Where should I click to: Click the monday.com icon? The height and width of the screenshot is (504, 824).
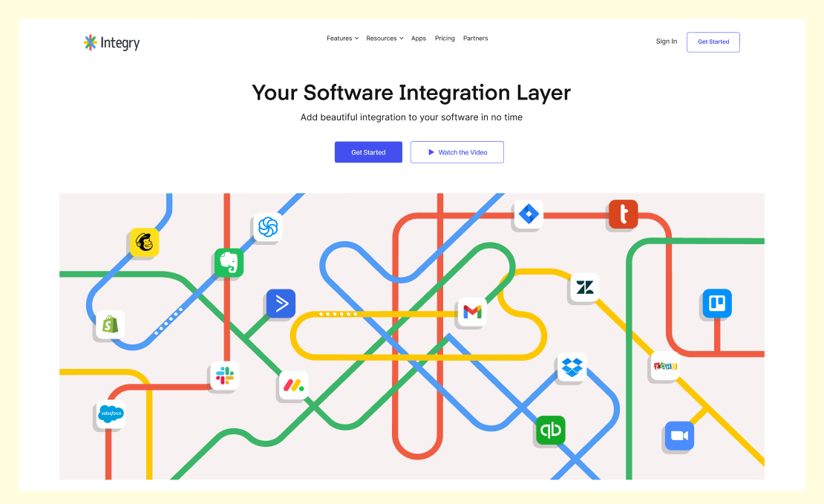click(x=293, y=386)
